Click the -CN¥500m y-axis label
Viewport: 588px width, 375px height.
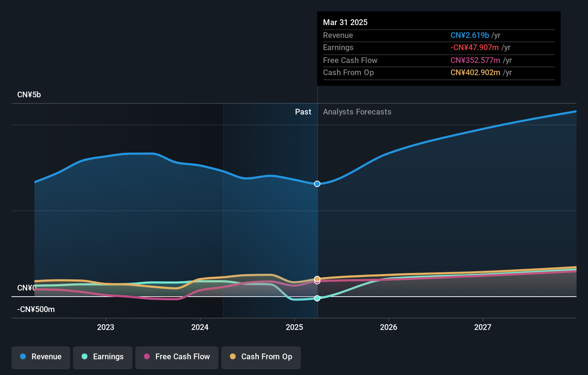36,310
